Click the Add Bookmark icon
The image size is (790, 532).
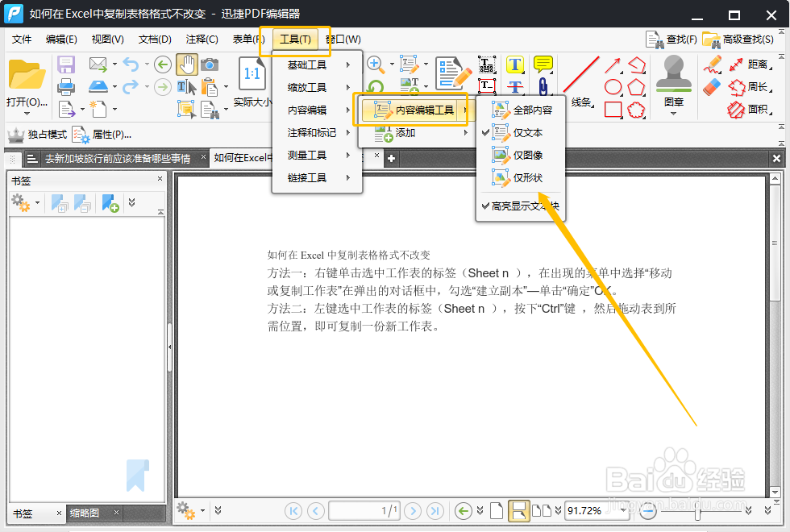pos(110,203)
